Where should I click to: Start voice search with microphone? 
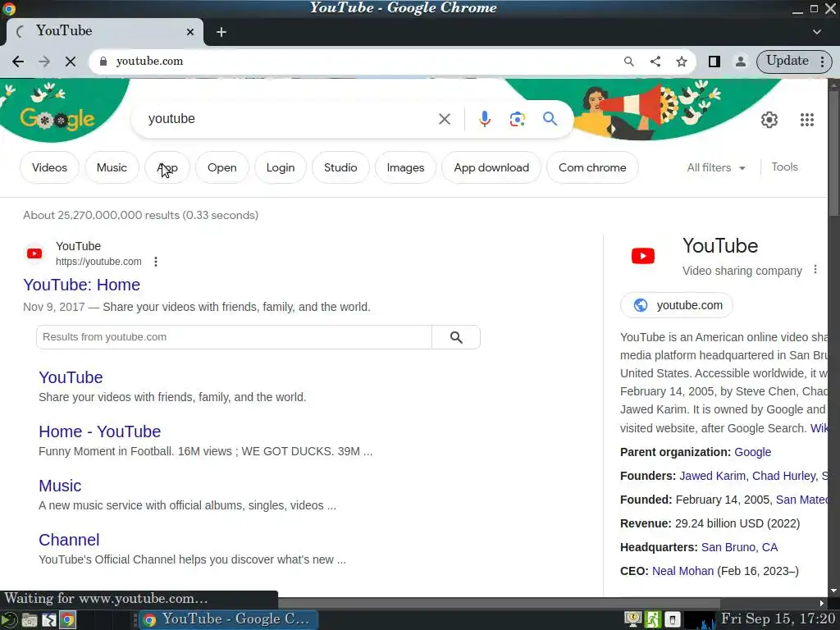(x=484, y=119)
